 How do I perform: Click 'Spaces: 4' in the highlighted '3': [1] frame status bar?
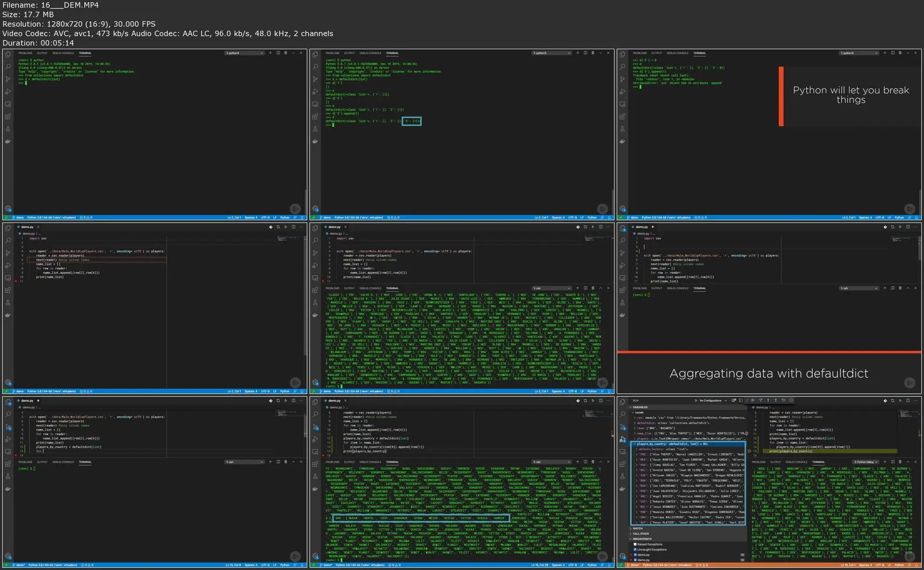558,218
